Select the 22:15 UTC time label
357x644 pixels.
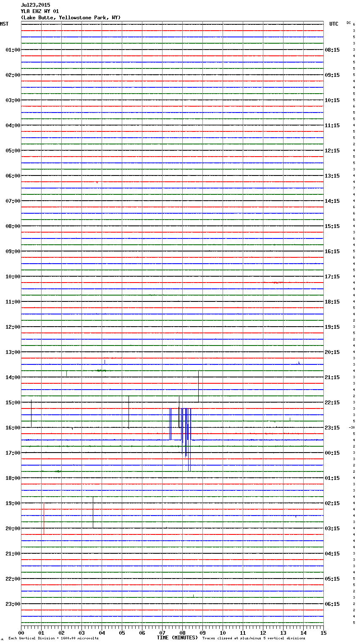pos(332,403)
